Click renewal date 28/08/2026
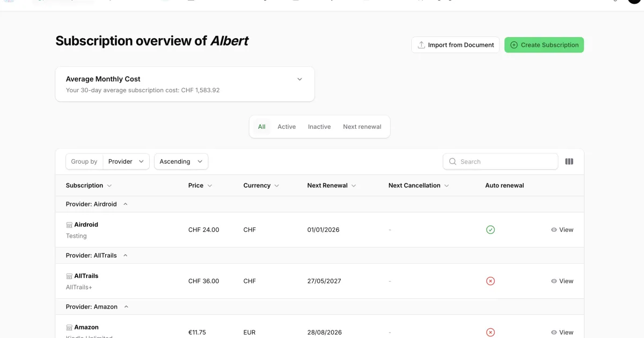Viewport: 644px width, 338px height. [325, 333]
